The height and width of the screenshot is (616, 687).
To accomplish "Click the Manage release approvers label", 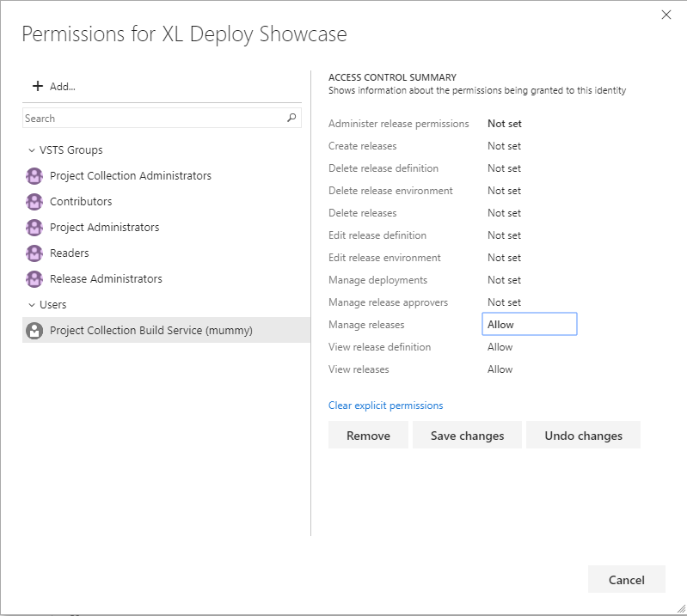I will 388,302.
